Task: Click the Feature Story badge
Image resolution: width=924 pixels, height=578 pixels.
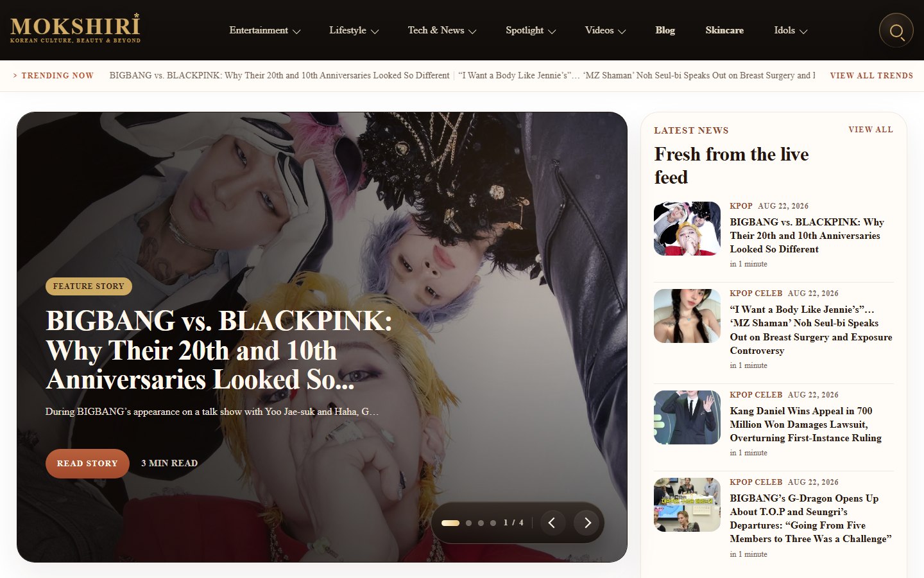Action: tap(89, 286)
